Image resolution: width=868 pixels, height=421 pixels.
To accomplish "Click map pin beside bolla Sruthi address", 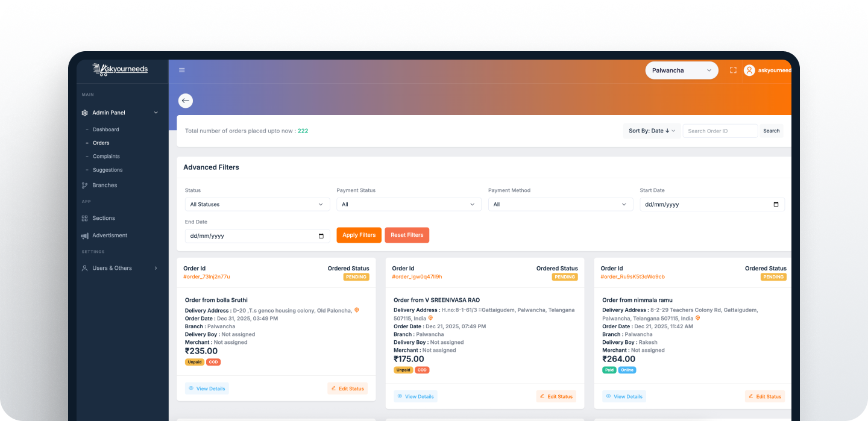I will (x=356, y=310).
